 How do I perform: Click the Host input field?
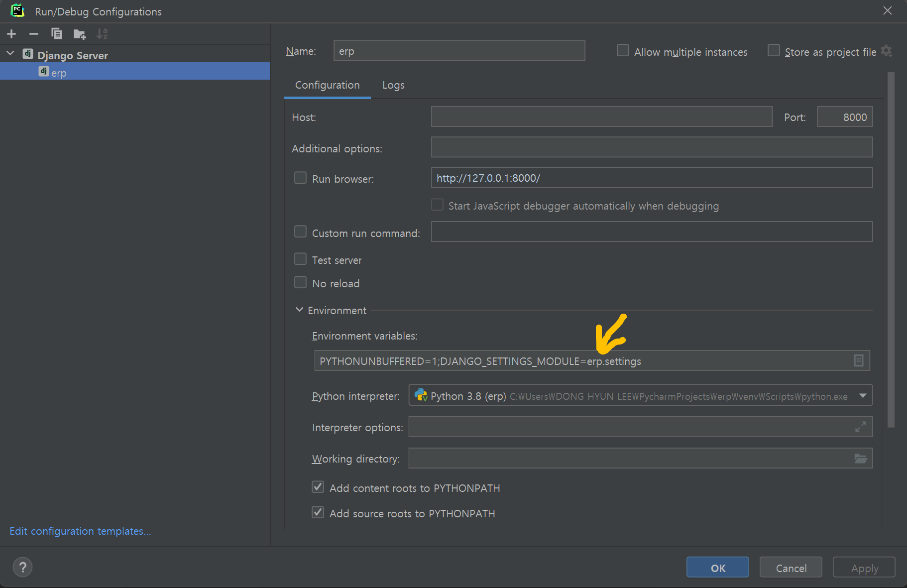tap(601, 117)
